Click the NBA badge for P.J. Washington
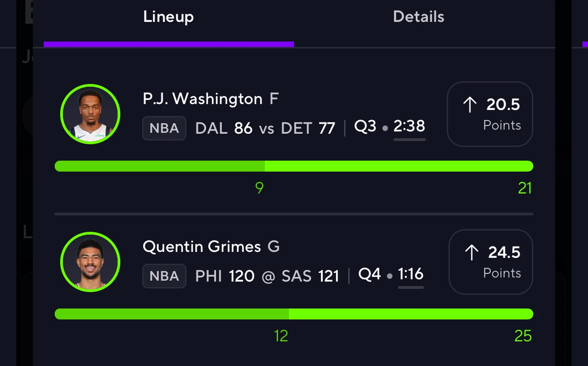This screenshot has height=366, width=588. [x=164, y=128]
